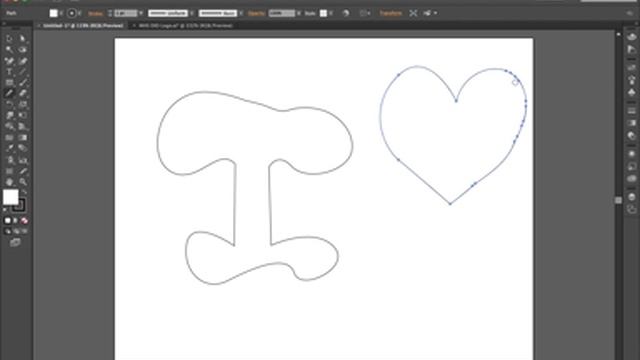Image resolution: width=640 pixels, height=360 pixels.
Task: Choose the Lasso tool
Action: [x=22, y=50]
